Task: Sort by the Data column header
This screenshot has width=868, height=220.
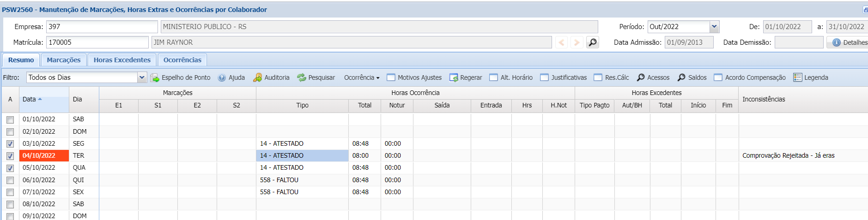Action: click(x=44, y=99)
